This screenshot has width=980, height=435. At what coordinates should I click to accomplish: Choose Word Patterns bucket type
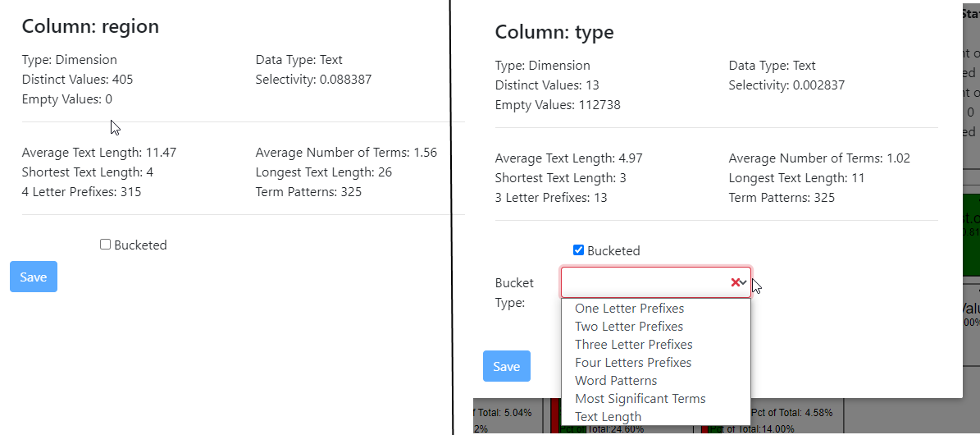(x=615, y=381)
